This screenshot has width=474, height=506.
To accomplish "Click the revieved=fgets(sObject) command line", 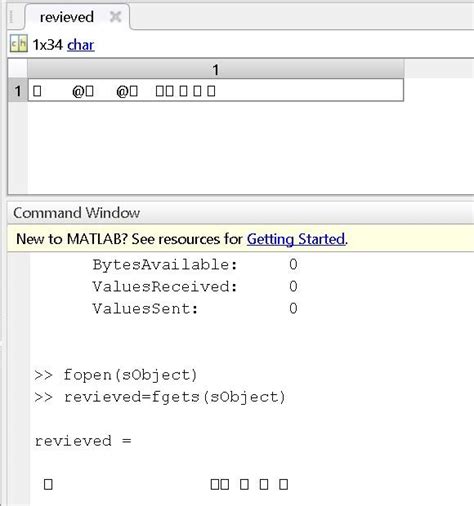I will [x=160, y=397].
